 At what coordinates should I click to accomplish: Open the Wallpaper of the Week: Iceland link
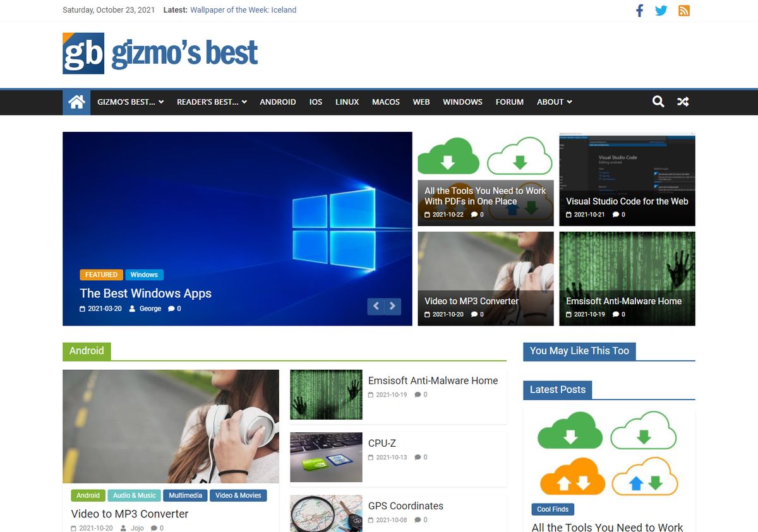click(243, 10)
